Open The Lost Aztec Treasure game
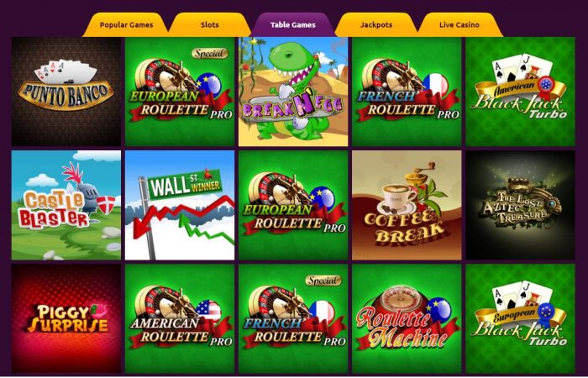 [x=520, y=205]
